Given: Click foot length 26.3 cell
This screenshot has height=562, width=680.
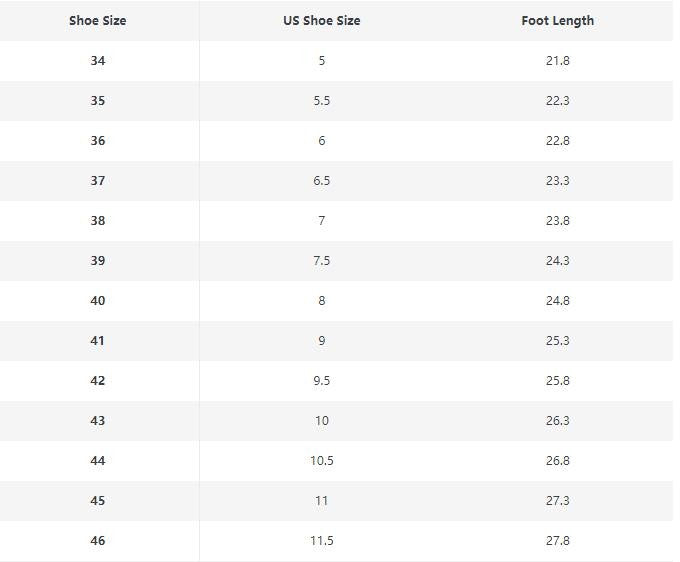Looking at the screenshot, I should 558,421.
